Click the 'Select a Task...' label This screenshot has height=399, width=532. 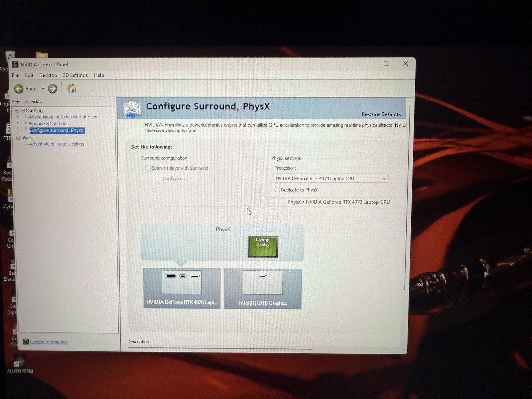coord(27,101)
